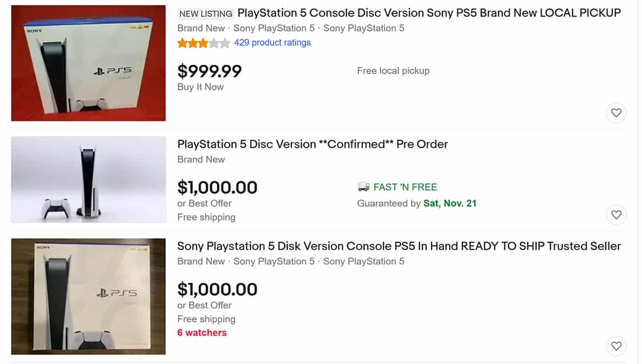Open the Confirmed Pre Order listing title
The height and width of the screenshot is (364, 642).
[312, 144]
